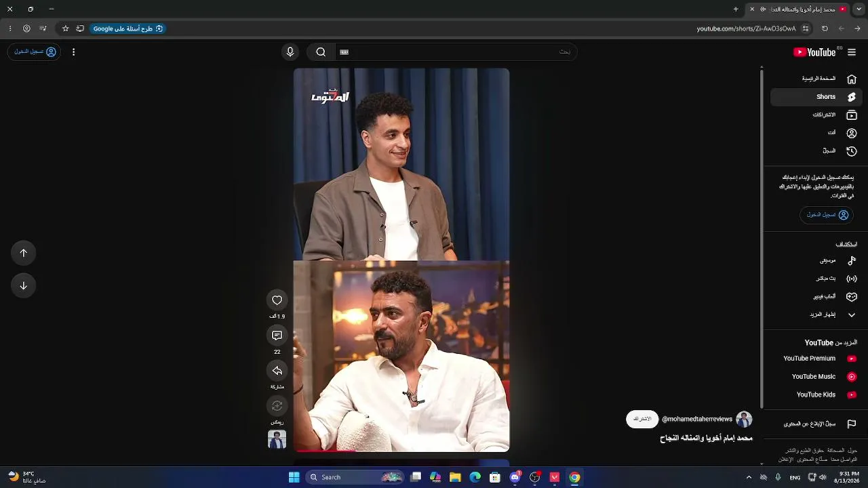Open the Report history flag item
This screenshot has width=868, height=488.
click(x=816, y=424)
